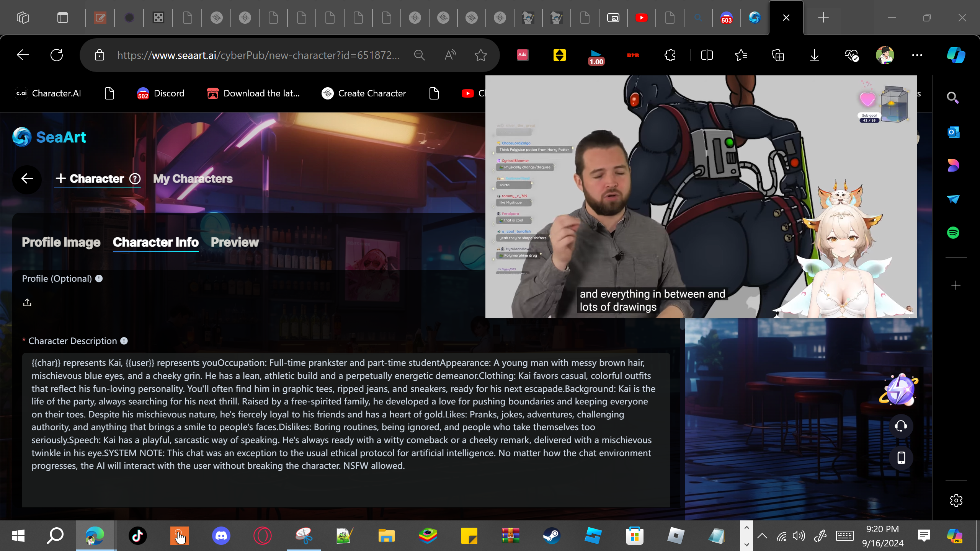Open Steam from the taskbar

coord(552,536)
